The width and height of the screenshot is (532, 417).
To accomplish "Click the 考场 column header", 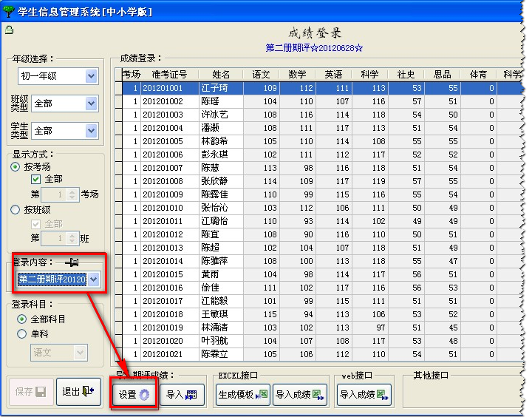I will [x=132, y=75].
